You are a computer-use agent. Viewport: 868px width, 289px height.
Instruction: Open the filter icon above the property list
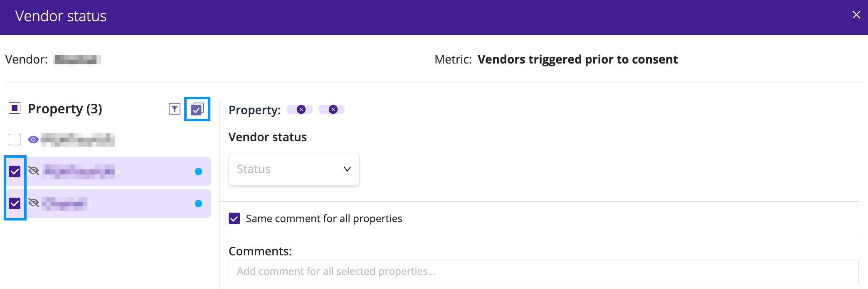[175, 109]
